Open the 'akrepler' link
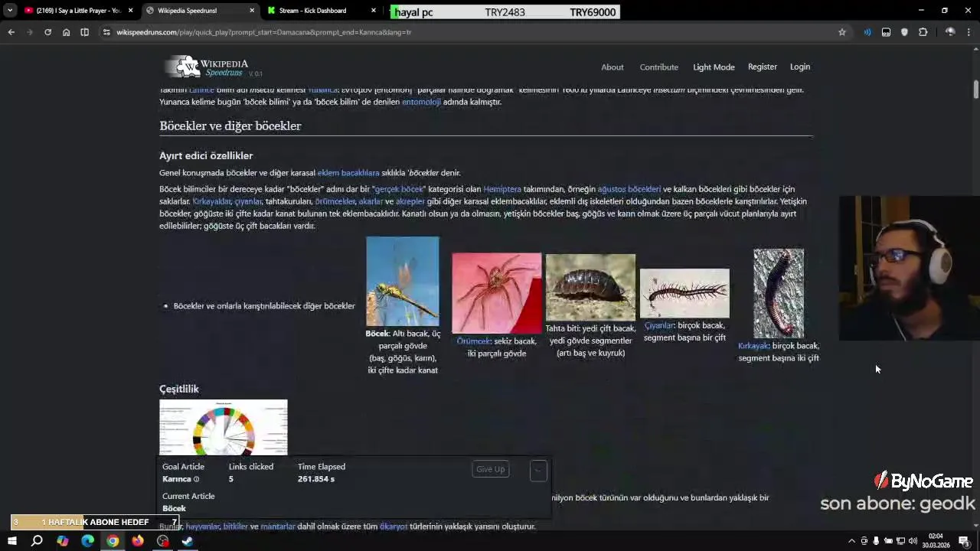Viewport: 980px width, 551px height. click(x=410, y=201)
